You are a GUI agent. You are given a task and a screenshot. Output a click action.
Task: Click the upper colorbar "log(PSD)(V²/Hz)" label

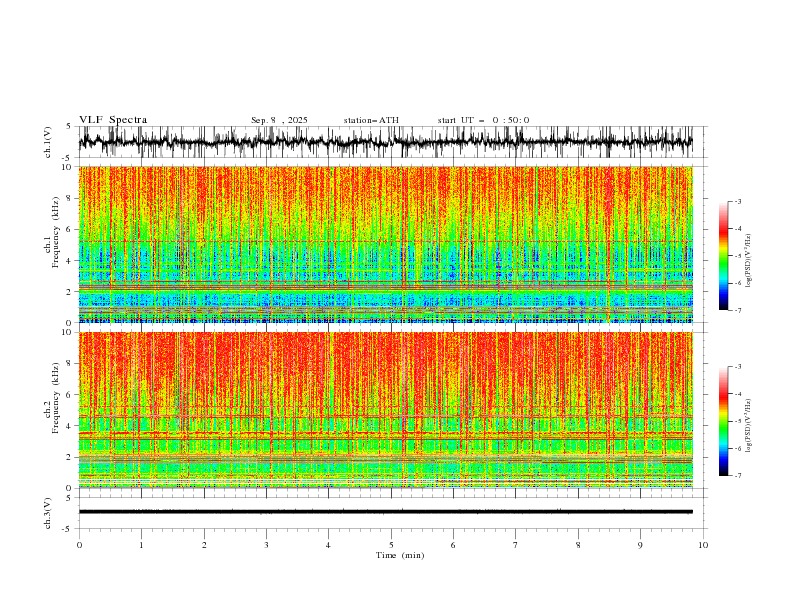click(749, 261)
